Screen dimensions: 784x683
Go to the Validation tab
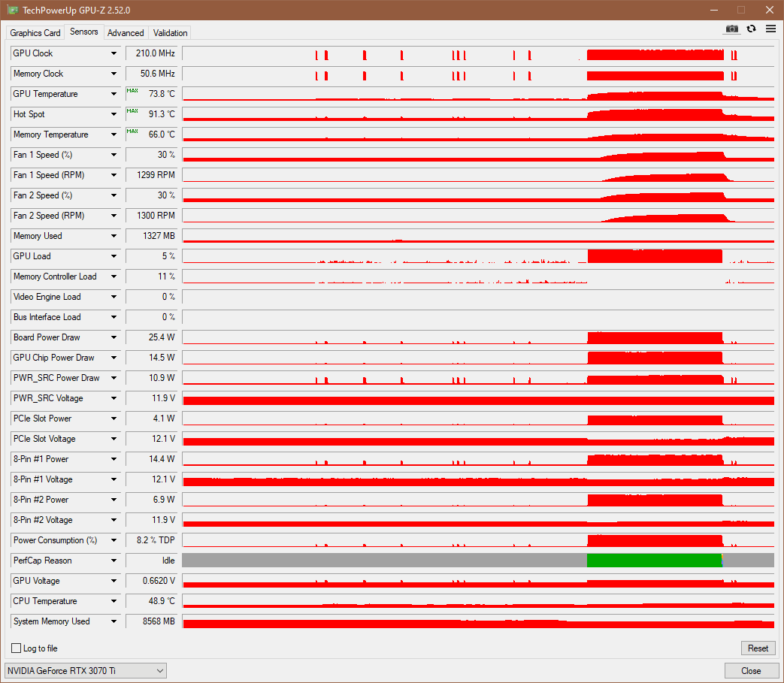click(170, 33)
